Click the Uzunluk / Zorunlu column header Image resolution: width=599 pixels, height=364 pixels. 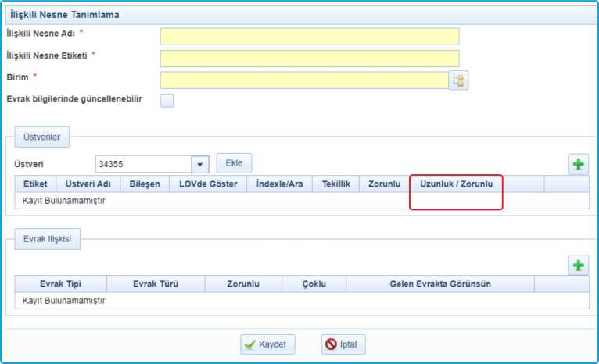[456, 184]
